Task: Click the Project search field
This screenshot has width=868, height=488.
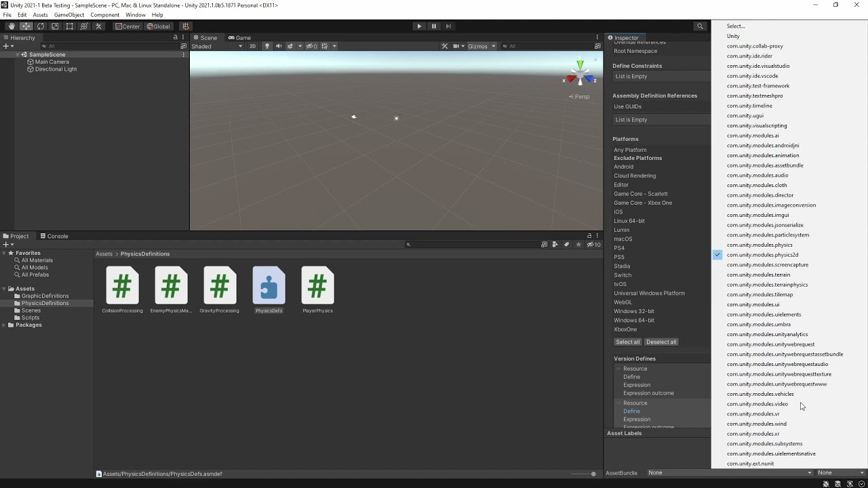Action: coord(471,244)
